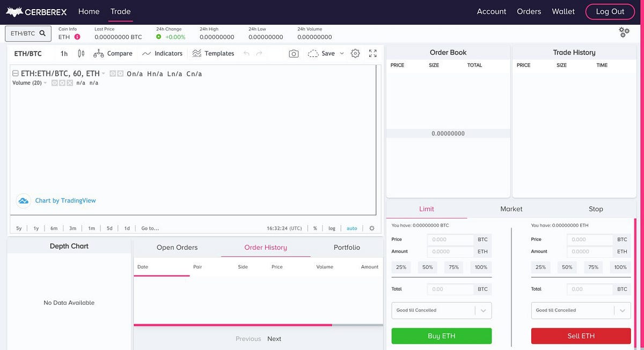The width and height of the screenshot is (644, 350).
Task: Click the pink vertical scrollbar beside order form
Action: pos(635,283)
